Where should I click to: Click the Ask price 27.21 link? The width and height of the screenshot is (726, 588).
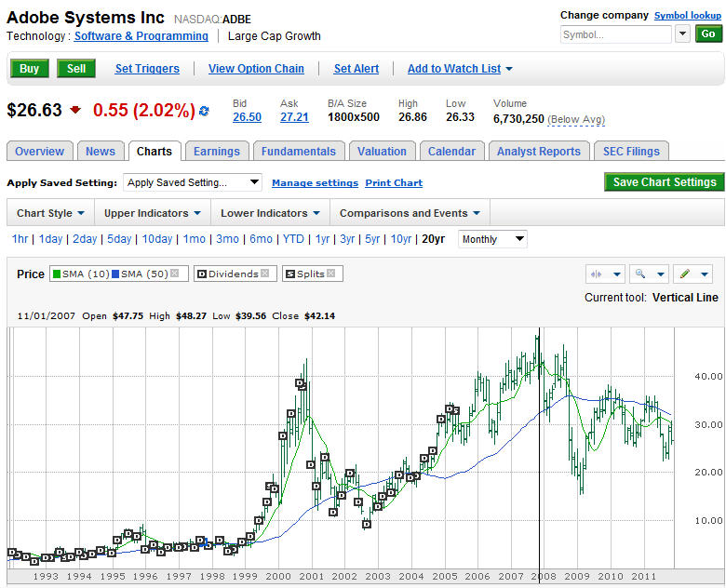tap(294, 117)
